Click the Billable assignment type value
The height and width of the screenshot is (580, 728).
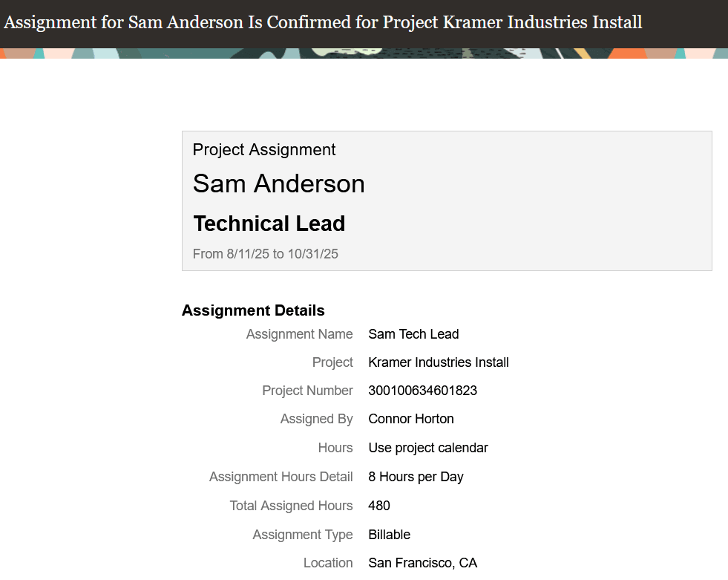click(389, 535)
